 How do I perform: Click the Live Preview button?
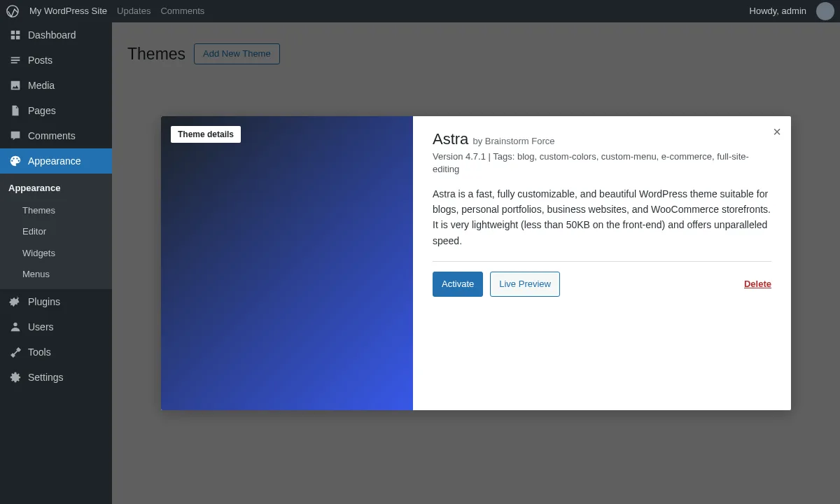pyautogui.click(x=525, y=284)
